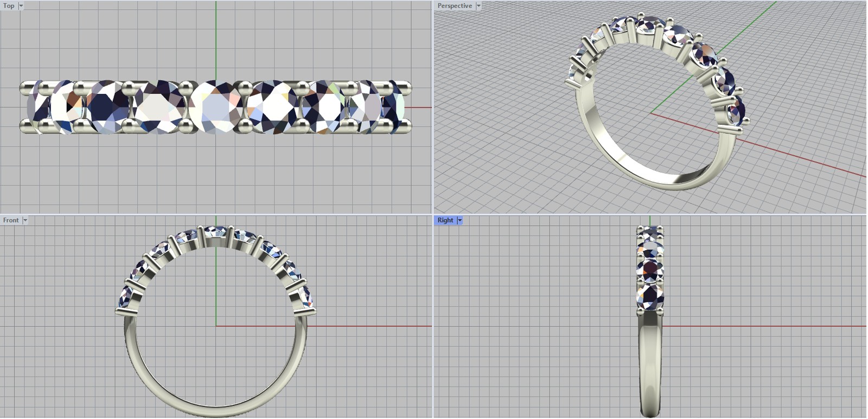
Task: Click the divider between Top and Front viewports
Action: pos(216,214)
